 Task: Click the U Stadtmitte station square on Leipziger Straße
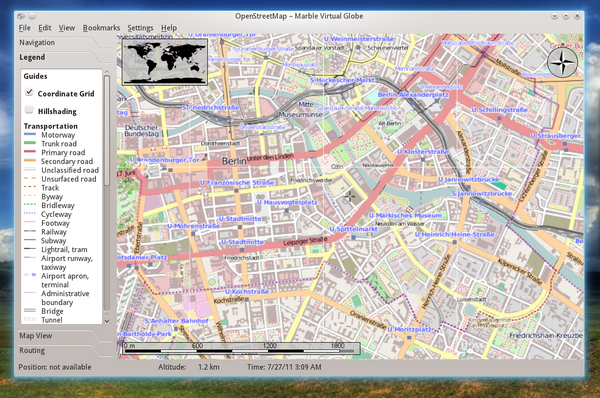coord(242,250)
